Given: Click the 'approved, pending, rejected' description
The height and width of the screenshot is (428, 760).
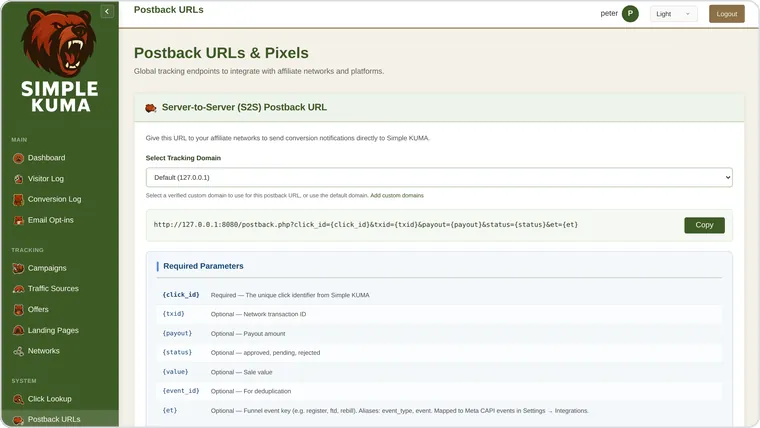Looking at the screenshot, I should pyautogui.click(x=282, y=353).
